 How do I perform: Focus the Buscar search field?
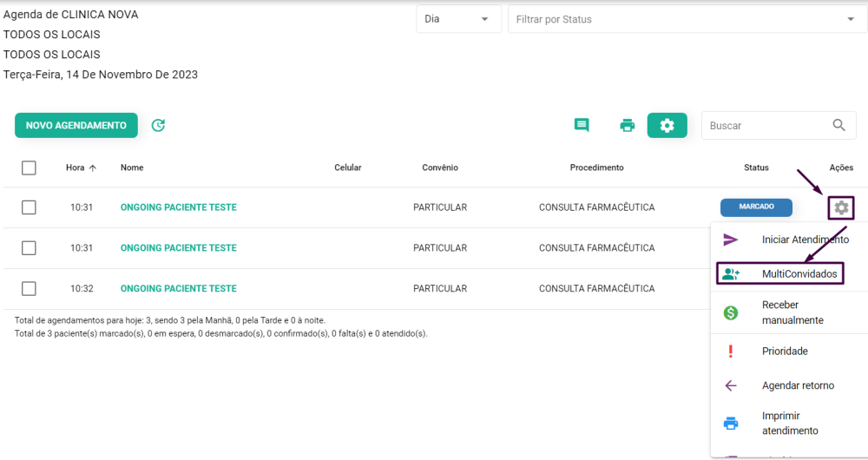point(764,125)
